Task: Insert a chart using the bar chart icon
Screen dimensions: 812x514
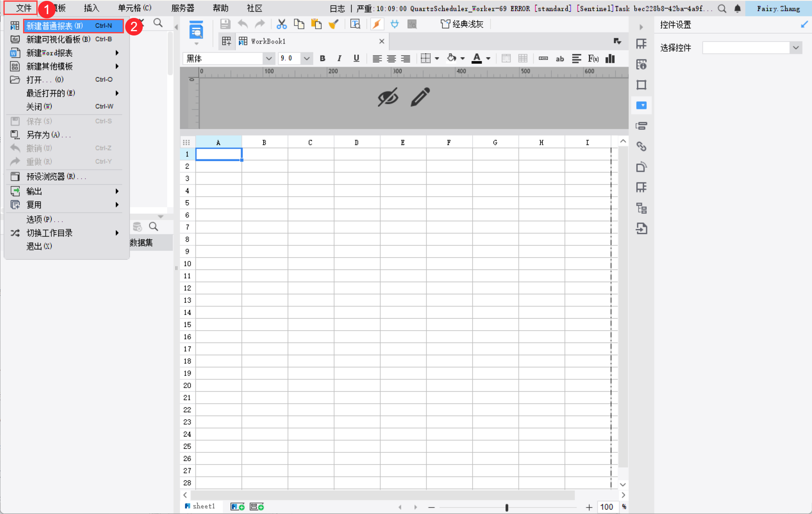Action: (x=610, y=59)
